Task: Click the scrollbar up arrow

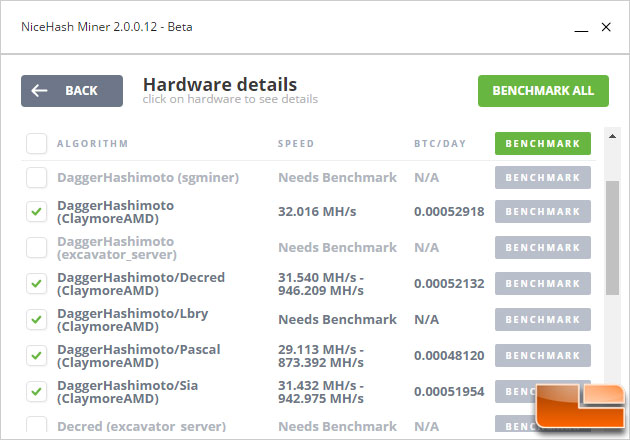Action: pos(612,137)
